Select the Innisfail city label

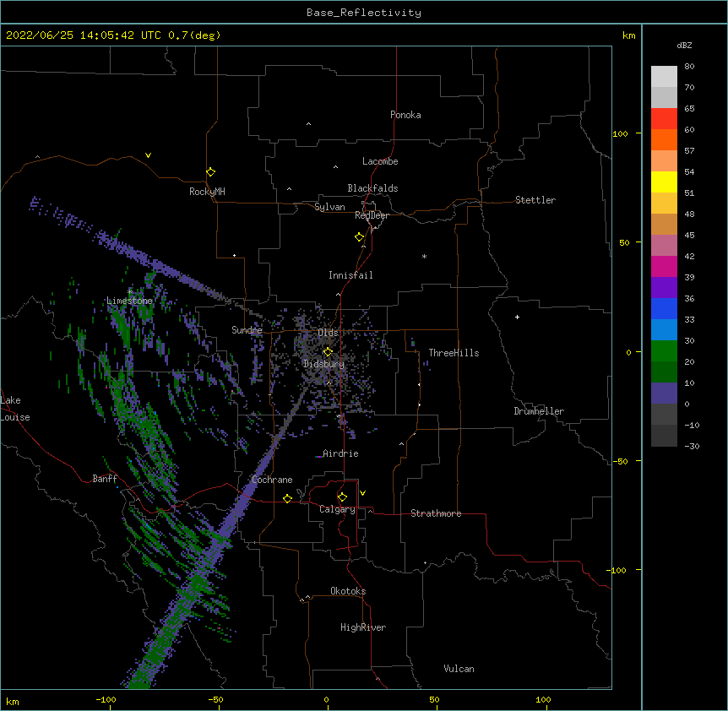(x=350, y=275)
